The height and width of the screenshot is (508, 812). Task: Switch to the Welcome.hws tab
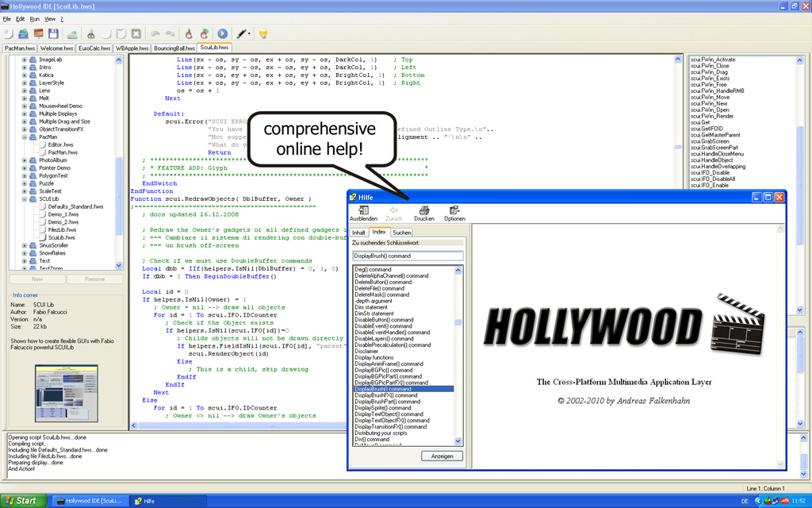(x=56, y=48)
